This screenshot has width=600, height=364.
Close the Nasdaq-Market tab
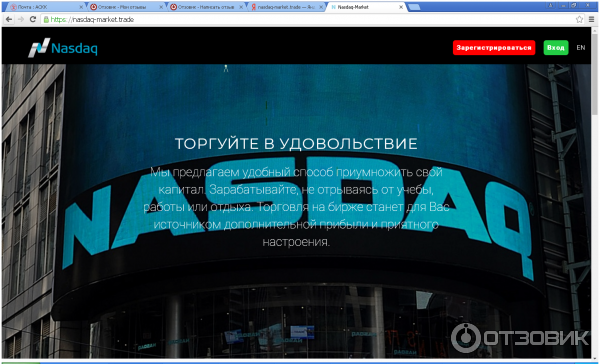point(401,7)
